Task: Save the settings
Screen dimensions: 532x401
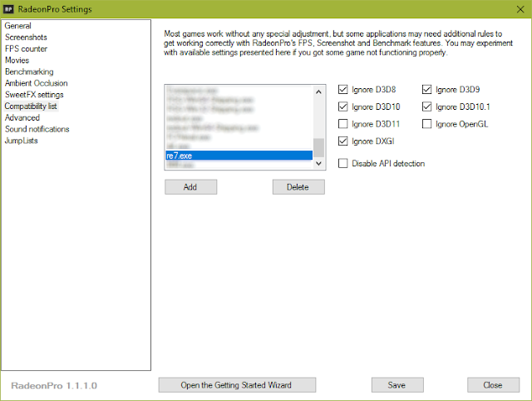Action: coord(397,385)
